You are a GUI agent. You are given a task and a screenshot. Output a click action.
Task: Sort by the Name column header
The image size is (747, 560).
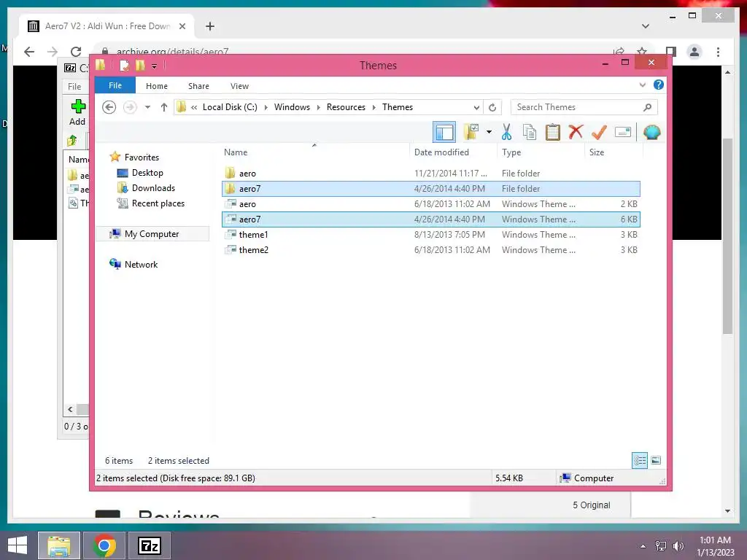[x=314, y=152]
